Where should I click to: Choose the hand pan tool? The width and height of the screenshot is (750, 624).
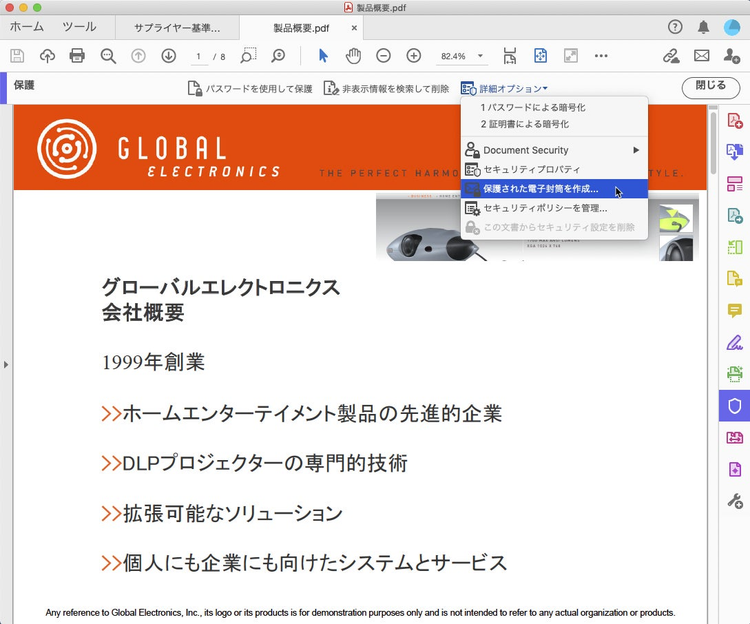pyautogui.click(x=353, y=56)
